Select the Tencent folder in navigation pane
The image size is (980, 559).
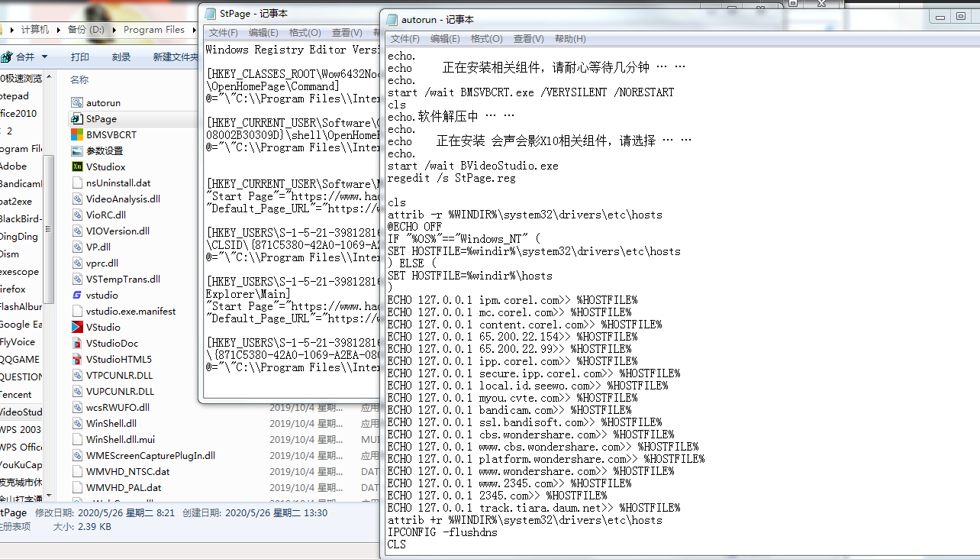pos(16,395)
